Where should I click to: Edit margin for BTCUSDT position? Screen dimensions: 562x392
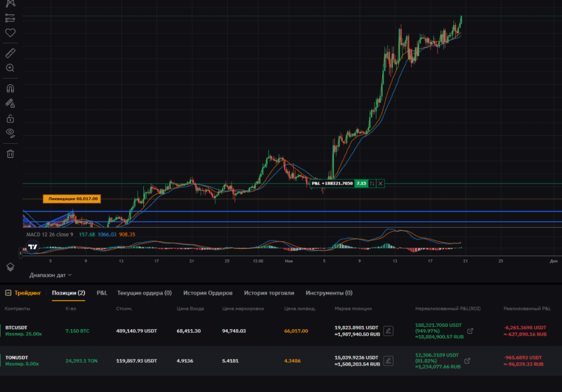click(388, 331)
